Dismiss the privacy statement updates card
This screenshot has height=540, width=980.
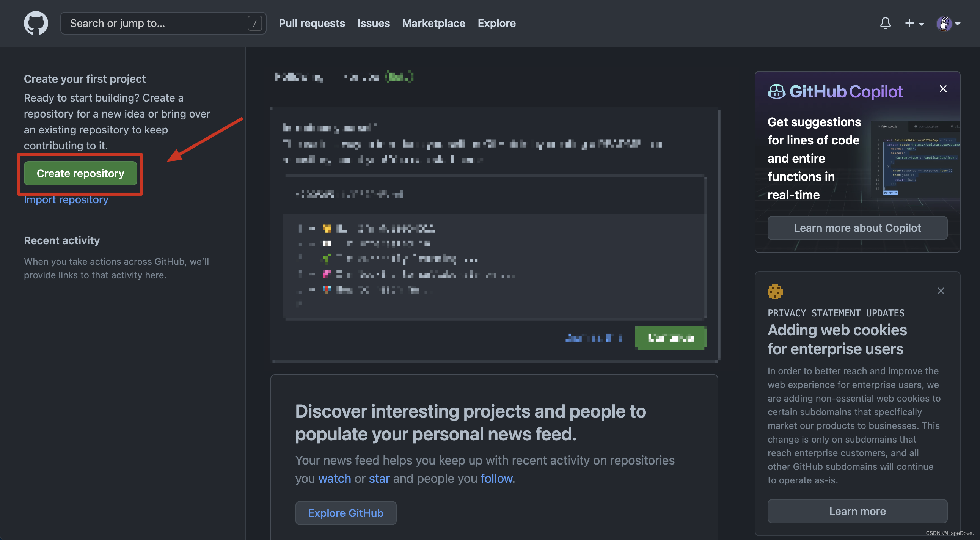tap(941, 291)
